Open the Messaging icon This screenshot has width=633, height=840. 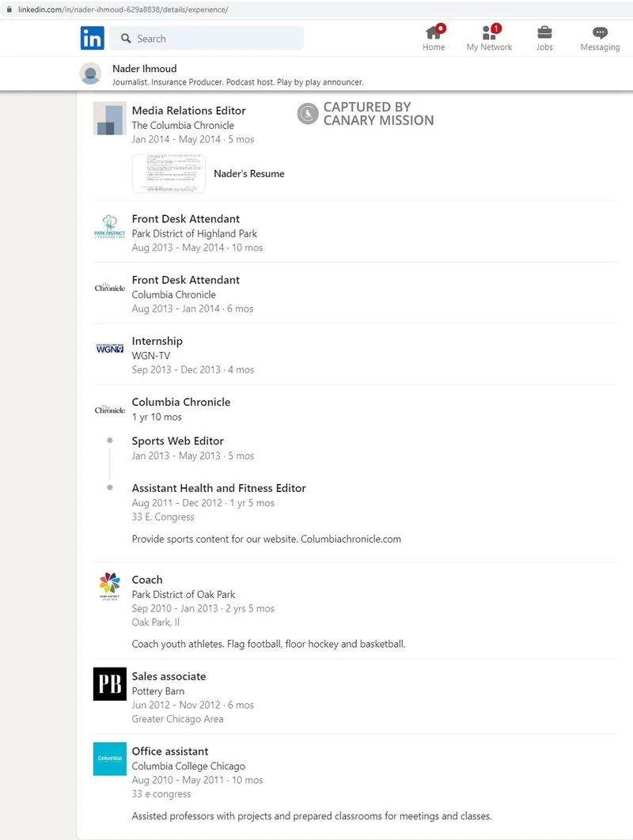click(601, 32)
